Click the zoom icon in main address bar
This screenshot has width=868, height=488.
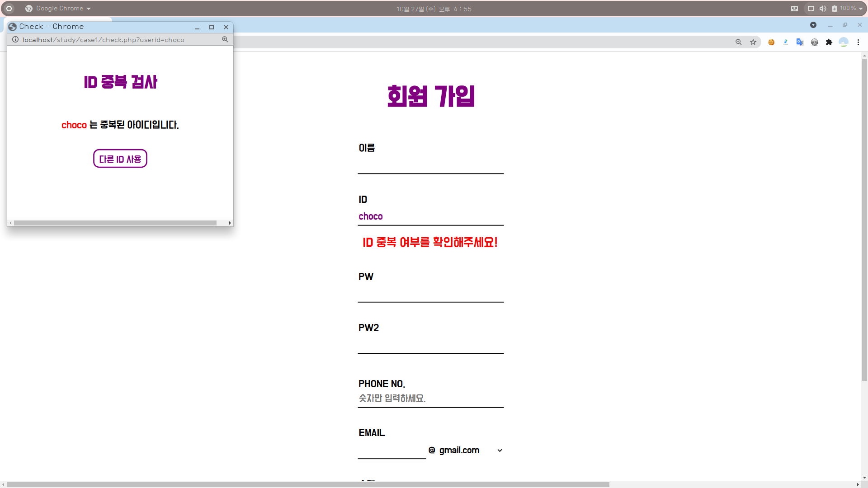(x=739, y=42)
